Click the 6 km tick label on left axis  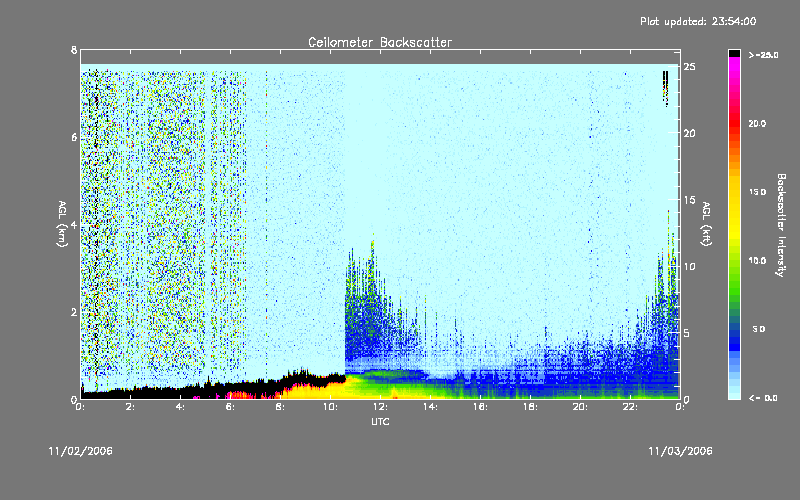tap(74, 138)
